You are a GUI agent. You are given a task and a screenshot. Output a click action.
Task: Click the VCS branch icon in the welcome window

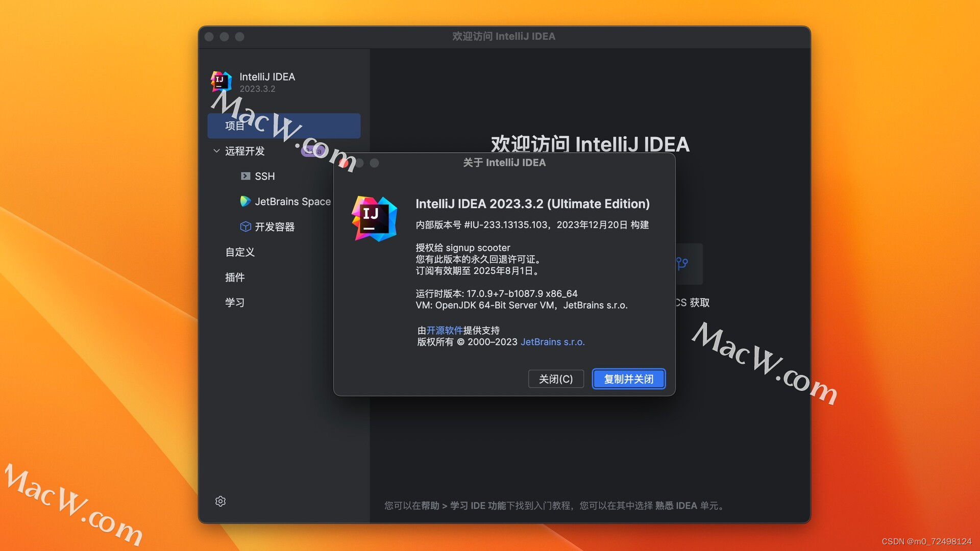click(682, 263)
